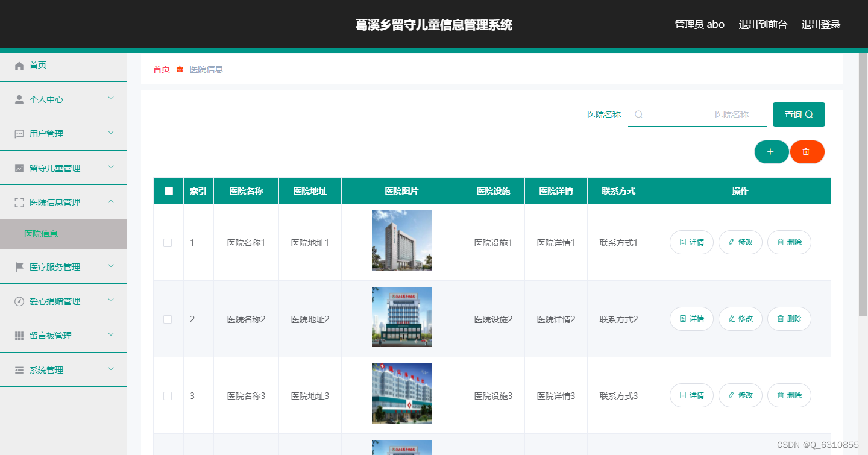This screenshot has height=455, width=868.
Task: Check the checkbox for row 医院名称1
Action: [168, 243]
